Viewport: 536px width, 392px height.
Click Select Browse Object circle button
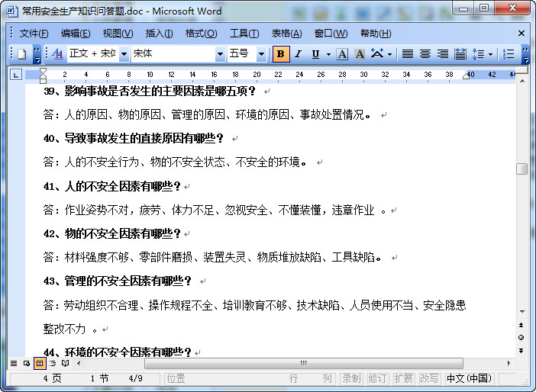[521, 338]
